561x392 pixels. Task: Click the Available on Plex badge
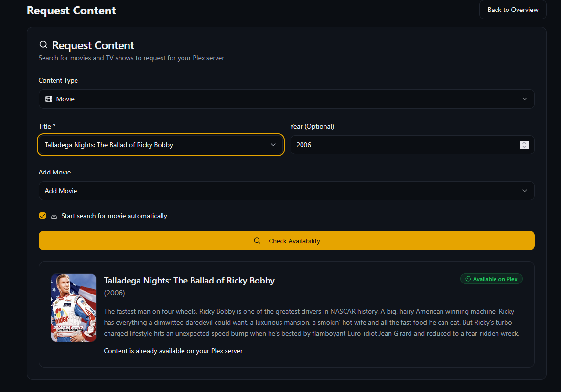click(491, 279)
